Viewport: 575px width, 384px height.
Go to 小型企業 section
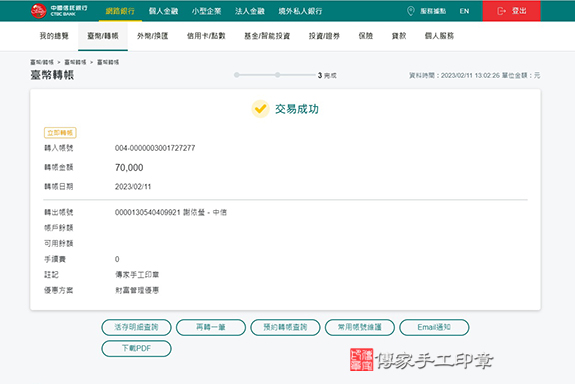click(206, 11)
